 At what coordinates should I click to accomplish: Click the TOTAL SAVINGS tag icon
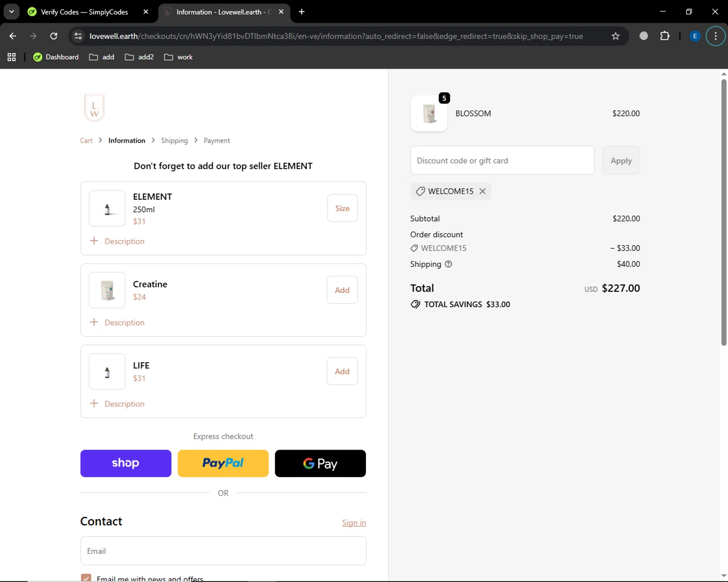pyautogui.click(x=415, y=304)
